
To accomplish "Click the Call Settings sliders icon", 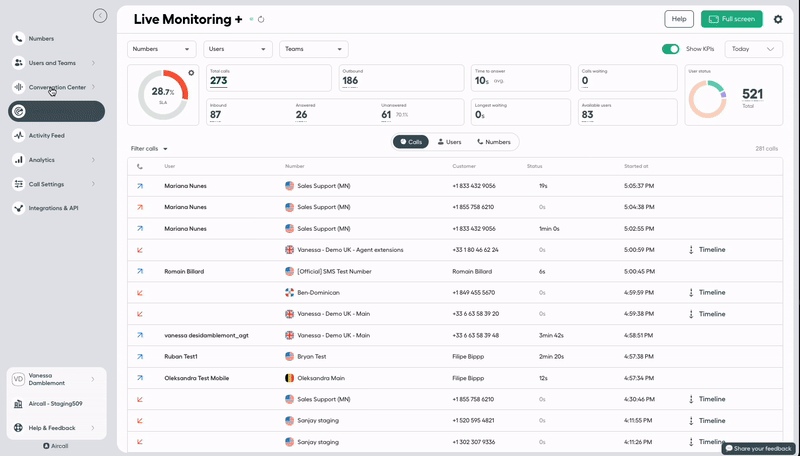I will [19, 184].
